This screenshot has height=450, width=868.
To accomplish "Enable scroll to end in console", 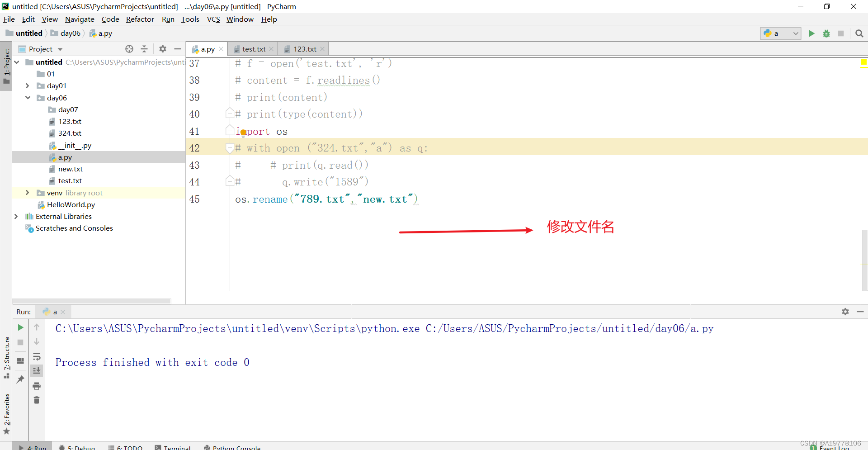I will point(37,370).
